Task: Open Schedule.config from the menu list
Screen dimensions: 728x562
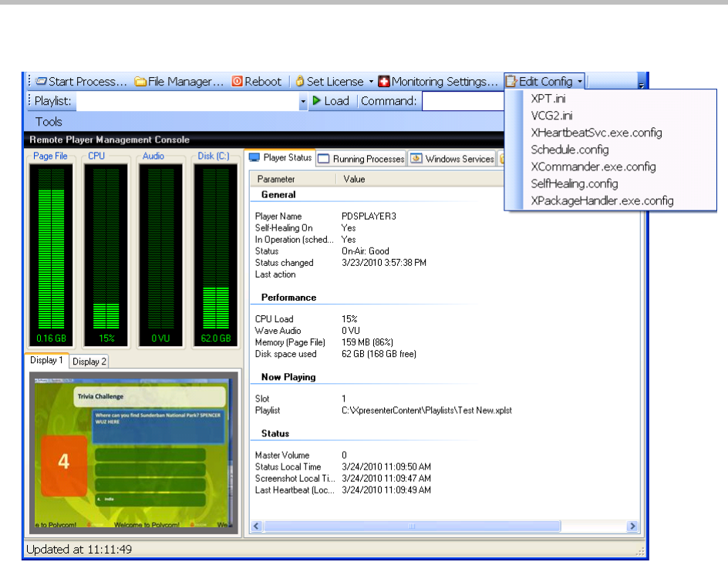Action: (x=569, y=150)
